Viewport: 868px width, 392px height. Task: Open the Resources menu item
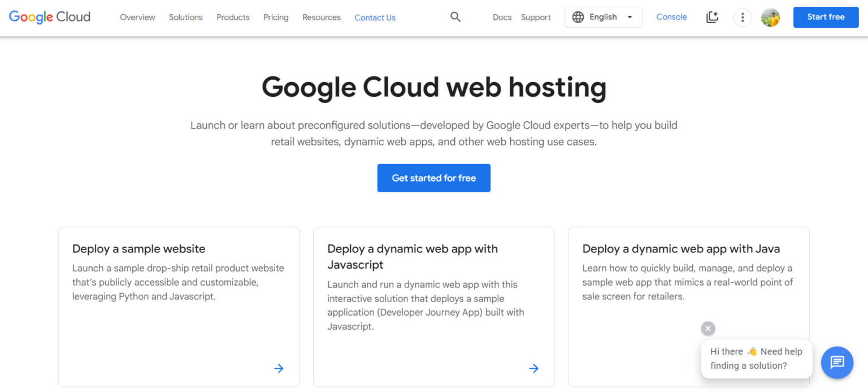[x=321, y=18]
